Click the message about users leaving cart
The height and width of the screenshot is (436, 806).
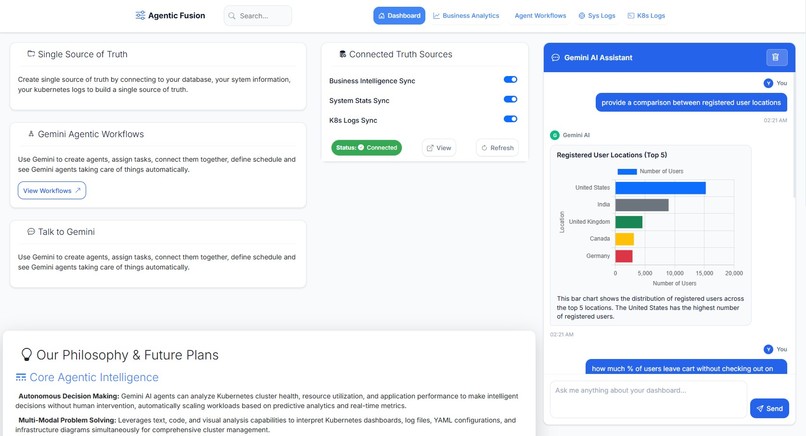686,367
